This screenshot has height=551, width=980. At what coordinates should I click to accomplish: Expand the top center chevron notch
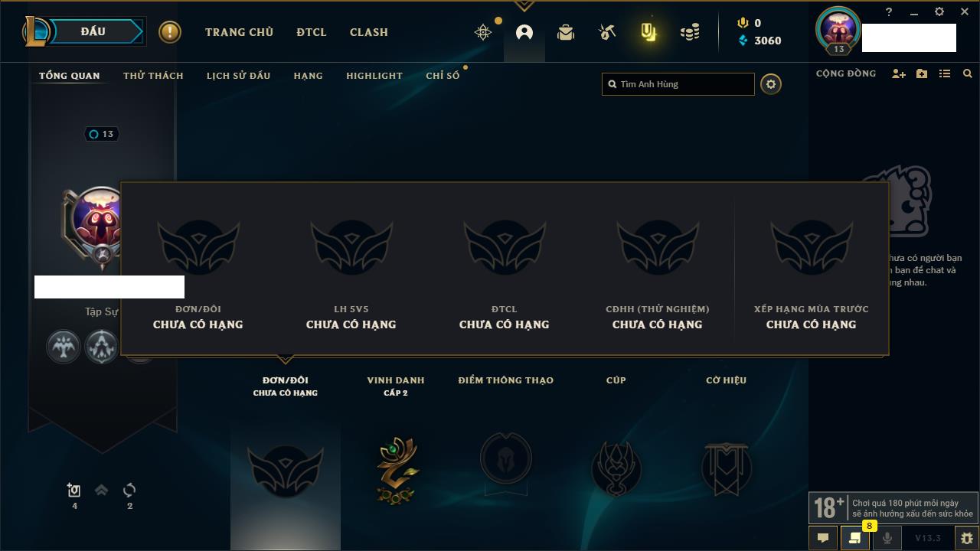[x=524, y=5]
